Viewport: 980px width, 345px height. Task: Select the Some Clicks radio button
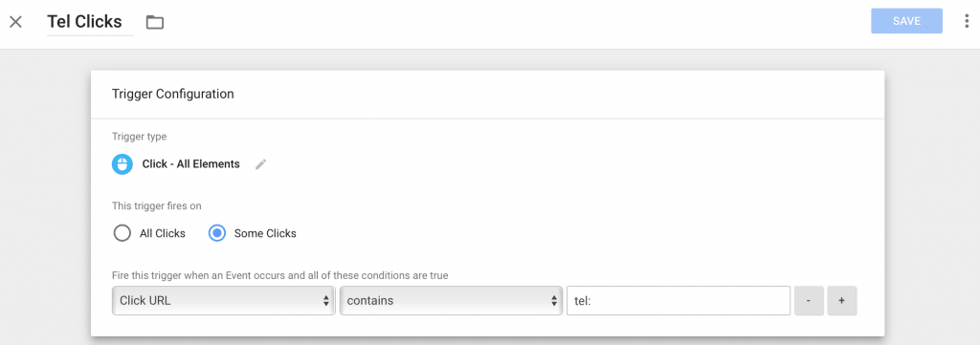216,233
